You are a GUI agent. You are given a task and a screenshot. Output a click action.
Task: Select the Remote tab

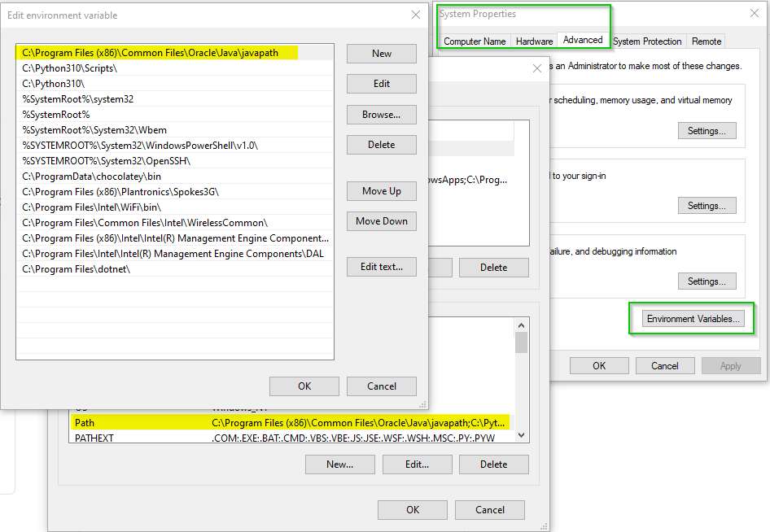tap(706, 41)
